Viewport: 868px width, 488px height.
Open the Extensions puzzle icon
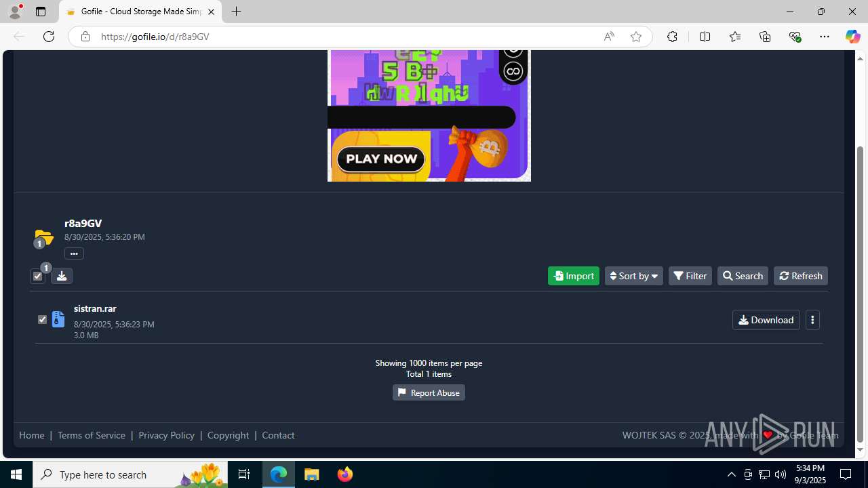[672, 37]
